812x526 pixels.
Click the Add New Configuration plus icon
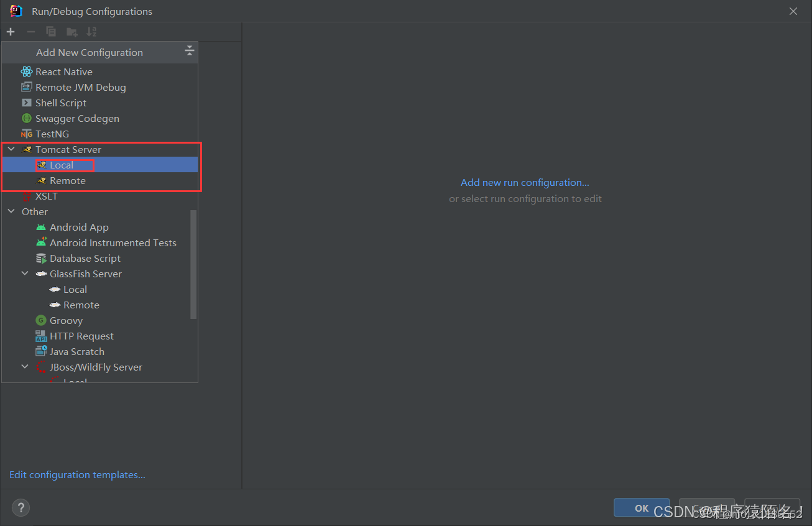click(11, 32)
